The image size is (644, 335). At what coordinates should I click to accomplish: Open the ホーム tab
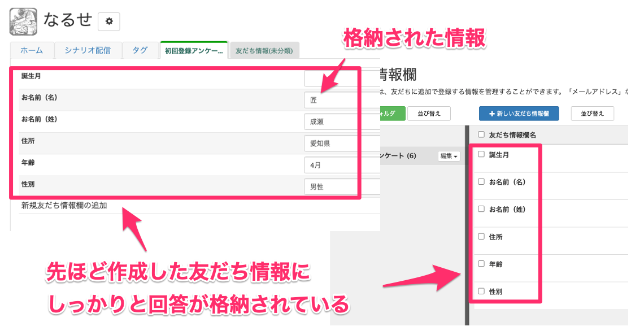click(x=32, y=50)
